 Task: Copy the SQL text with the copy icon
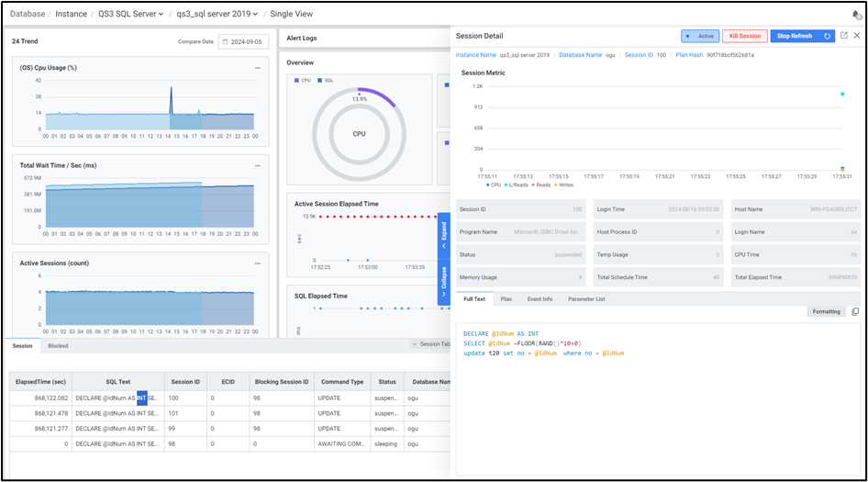(855, 311)
